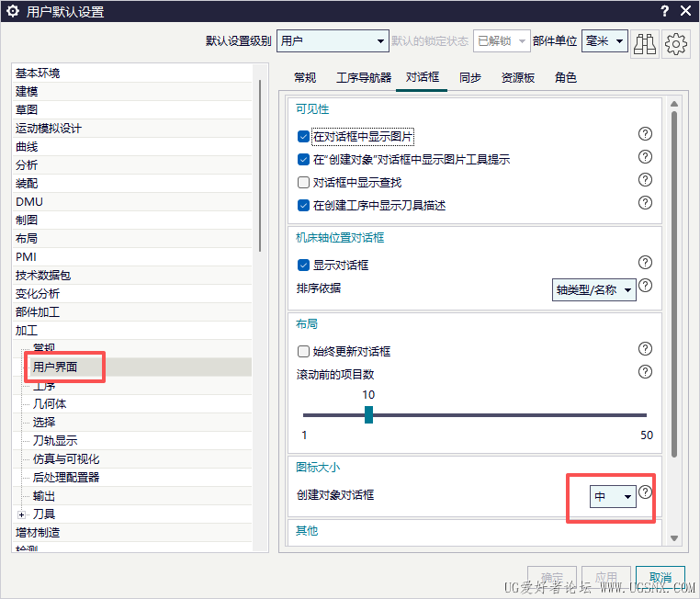Click help icon beside 在“创建对象”对话框中显示图片工具提示
This screenshot has height=599, width=700.
(x=645, y=157)
